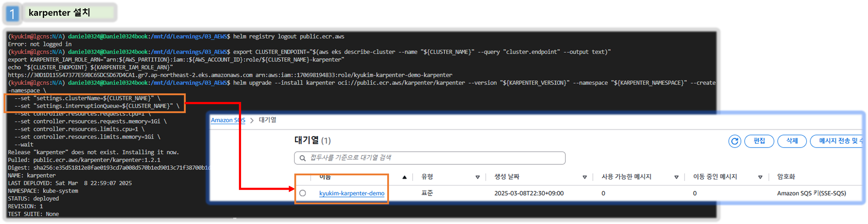Image resolution: width=868 pixels, height=224 pixels.
Task: Sort by name using ascending arrow
Action: [x=404, y=177]
